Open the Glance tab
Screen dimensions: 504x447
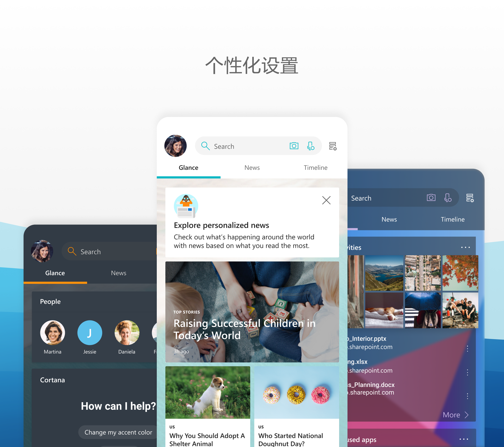pyautogui.click(x=188, y=167)
